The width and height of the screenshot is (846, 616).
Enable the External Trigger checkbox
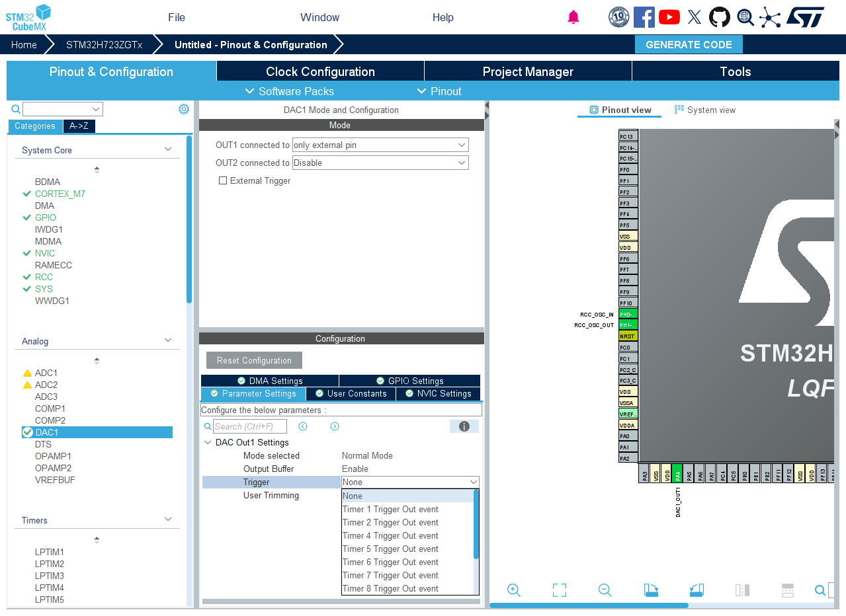pyautogui.click(x=223, y=180)
